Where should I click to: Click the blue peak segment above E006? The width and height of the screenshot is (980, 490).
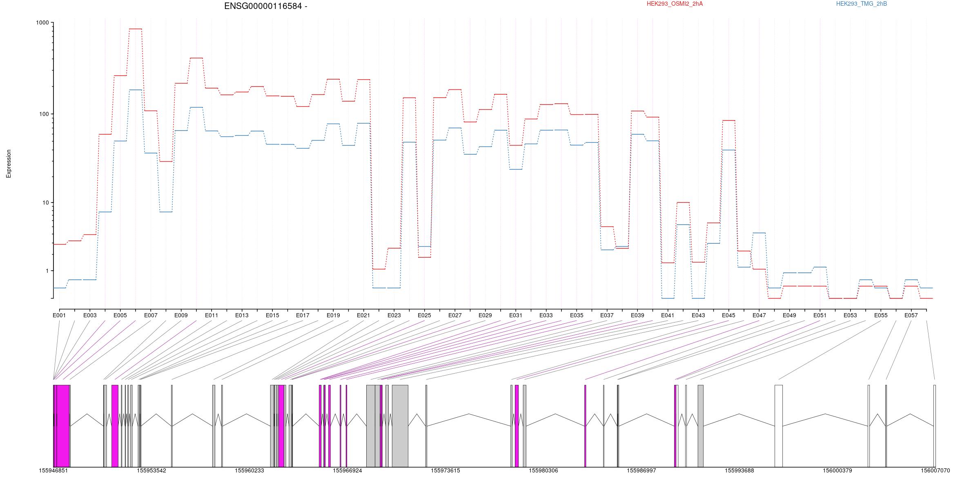tap(136, 90)
